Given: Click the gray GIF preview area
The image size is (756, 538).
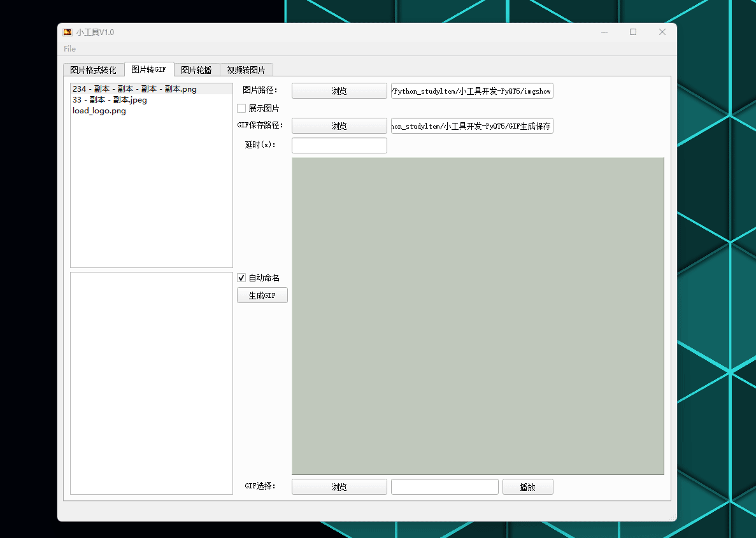Looking at the screenshot, I should point(478,316).
